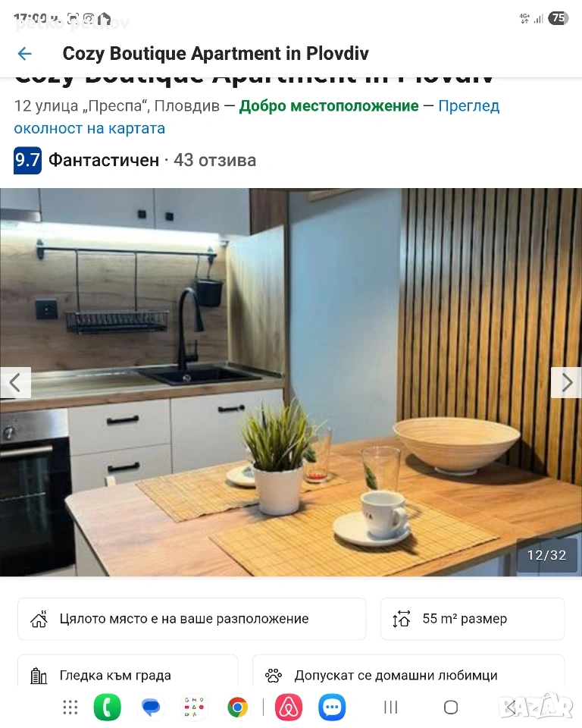Open the Airbnb app in the dock
The image size is (582, 728).
[289, 707]
